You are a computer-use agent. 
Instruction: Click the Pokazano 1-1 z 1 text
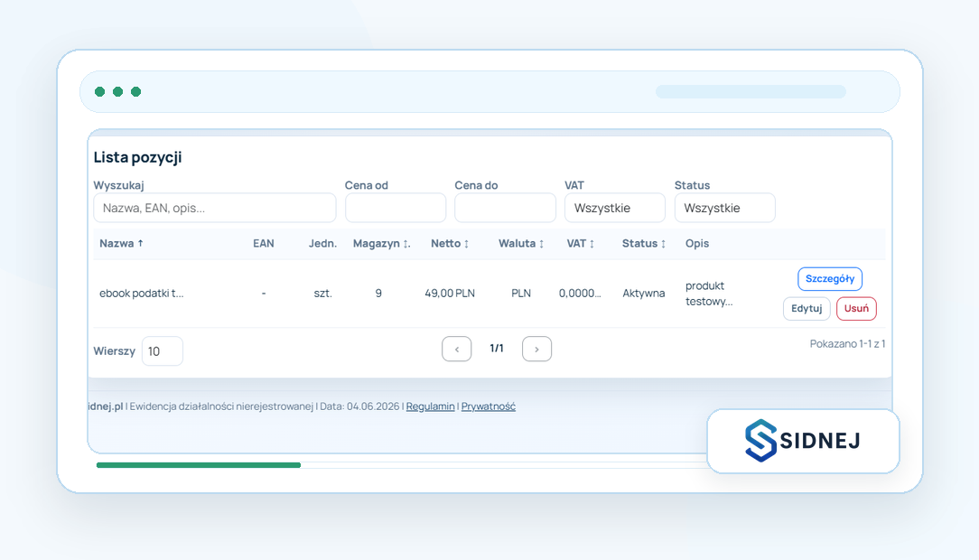tap(847, 344)
